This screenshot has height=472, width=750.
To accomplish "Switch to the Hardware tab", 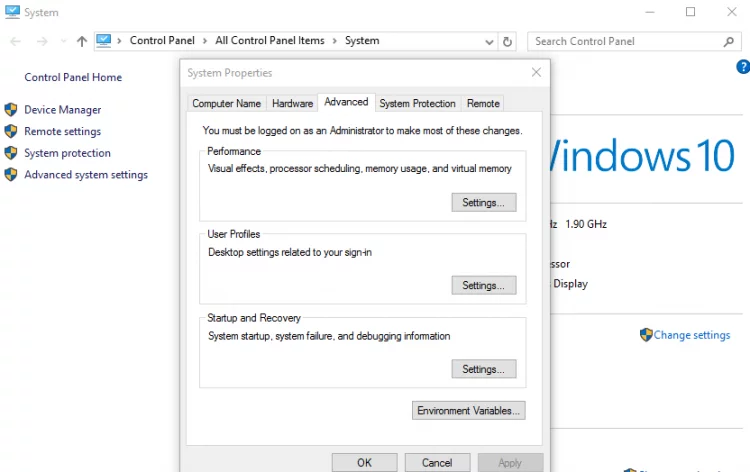I will (292, 103).
